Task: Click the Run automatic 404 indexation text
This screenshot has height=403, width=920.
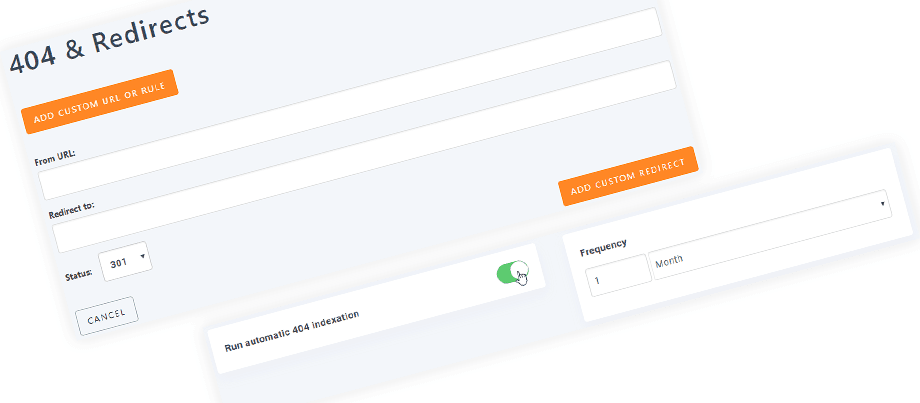Action: pyautogui.click(x=292, y=330)
